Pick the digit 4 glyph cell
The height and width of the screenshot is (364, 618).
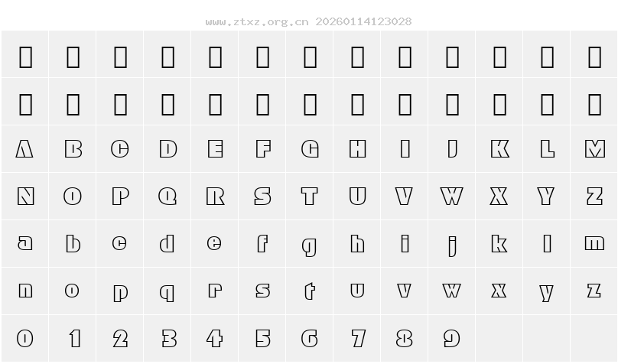point(215,339)
